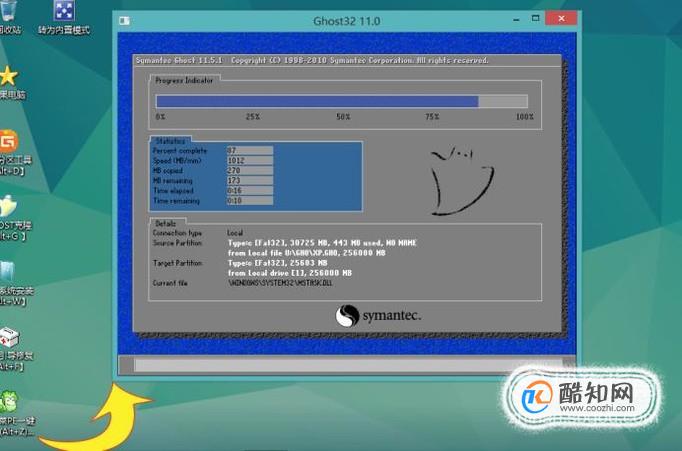Click the connection type value 'Local'
The width and height of the screenshot is (682, 451).
pyautogui.click(x=235, y=233)
